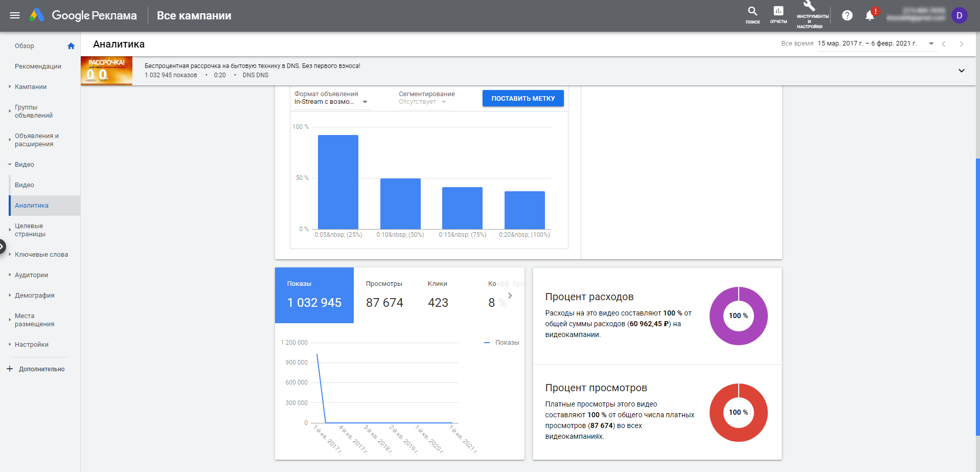Click the '1 032 945 показов' banner text
980x472 pixels.
click(x=171, y=75)
